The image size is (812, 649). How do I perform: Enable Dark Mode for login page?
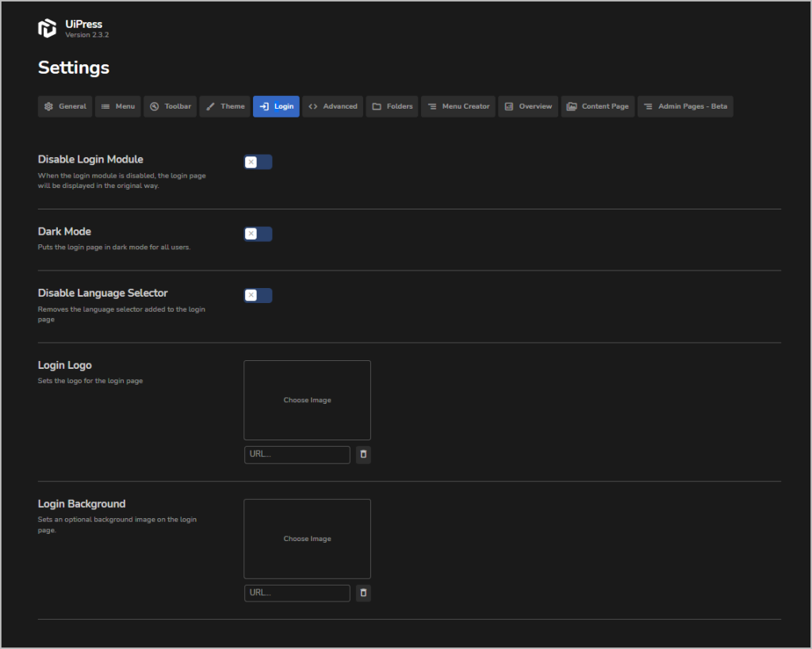click(x=258, y=233)
